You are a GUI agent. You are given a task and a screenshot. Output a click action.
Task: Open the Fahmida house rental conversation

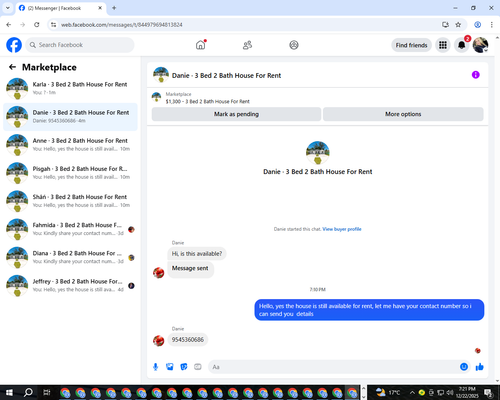70,229
